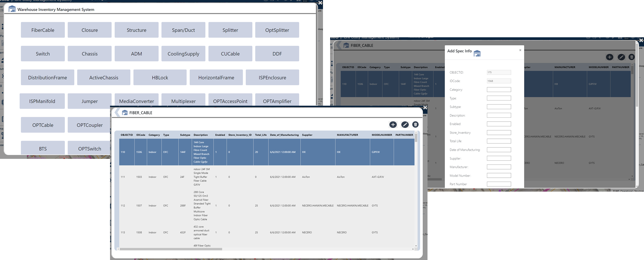
Task: Open the DistributionFrame category
Action: [47, 77]
